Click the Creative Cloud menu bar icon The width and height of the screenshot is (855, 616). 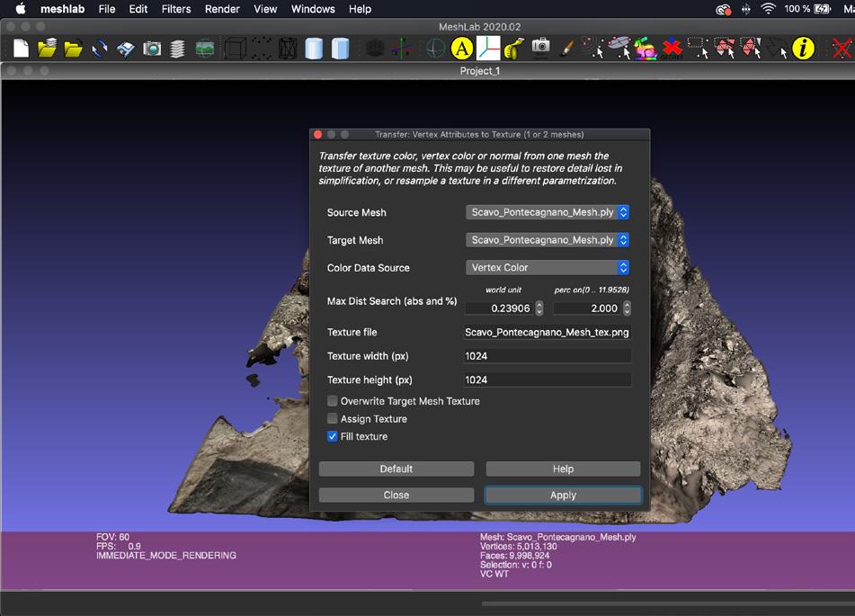(x=723, y=9)
